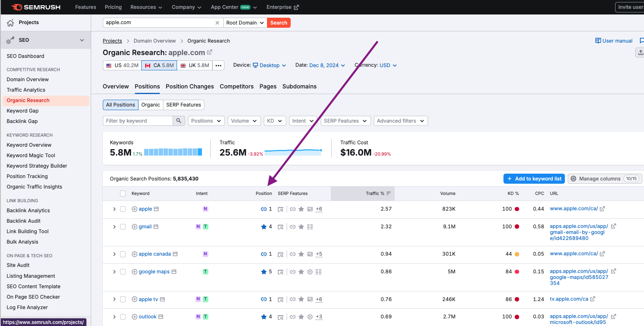Select the US 40.2M database toggle
This screenshot has height=326, width=644.
[x=122, y=66]
